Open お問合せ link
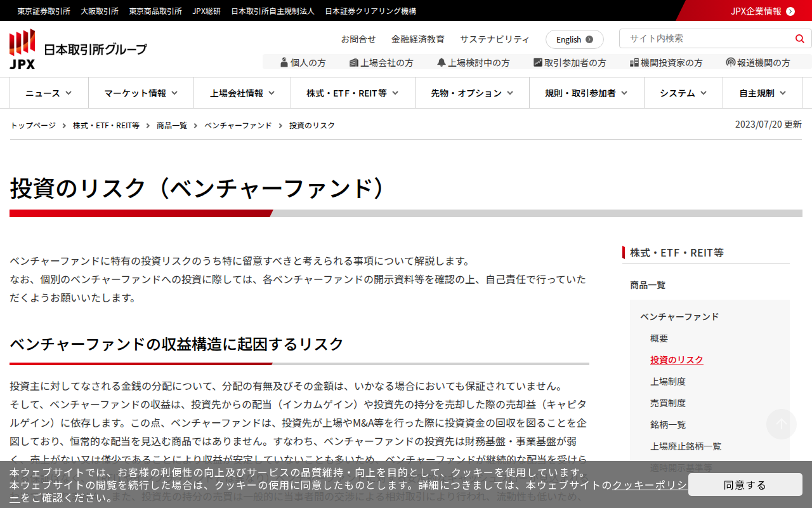 (358, 39)
